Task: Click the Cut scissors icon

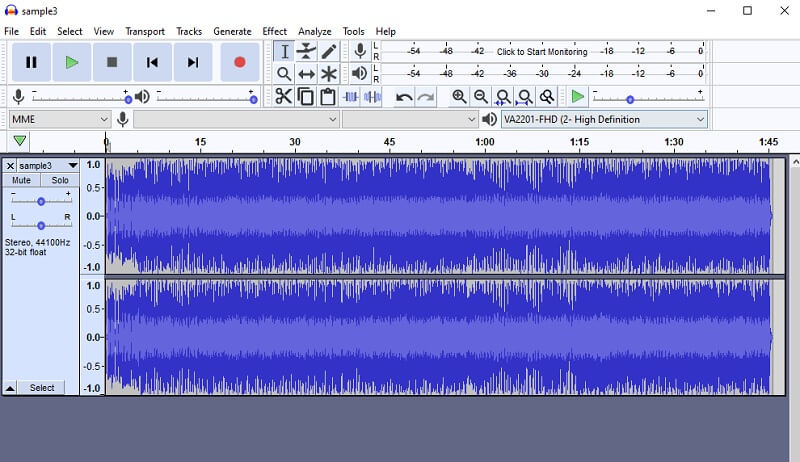Action: [x=284, y=97]
